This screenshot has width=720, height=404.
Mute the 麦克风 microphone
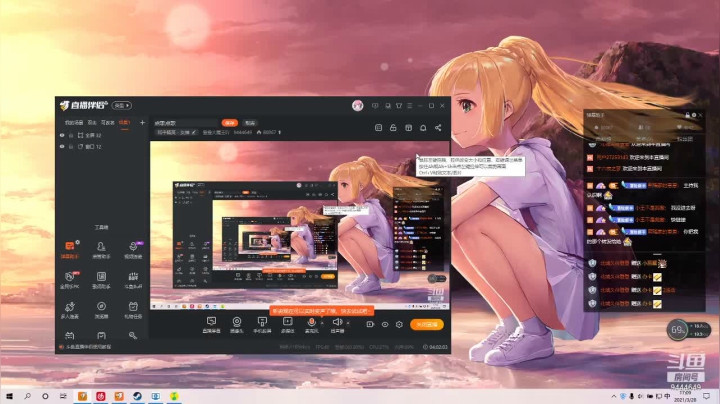pyautogui.click(x=311, y=324)
